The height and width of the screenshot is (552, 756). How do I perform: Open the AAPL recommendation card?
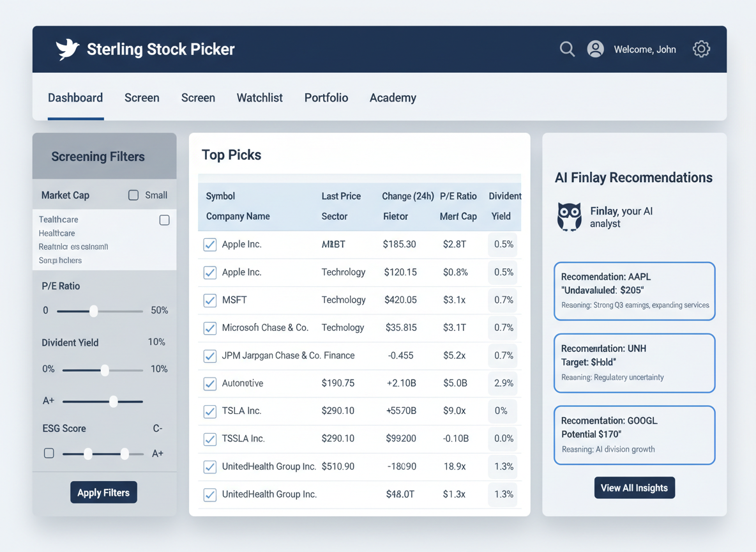tap(634, 291)
